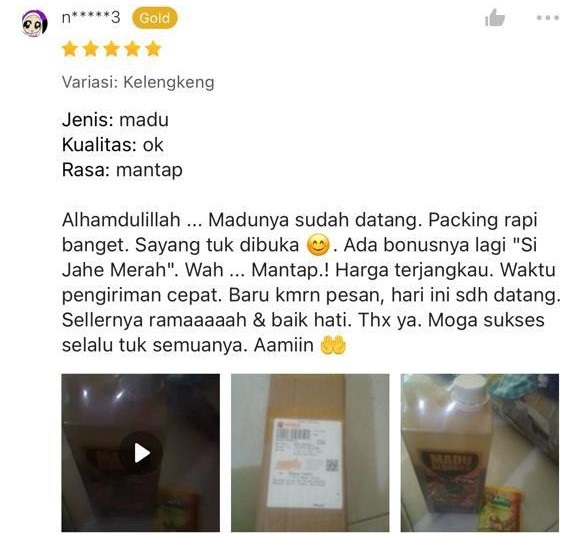Click the smiling face emoji in review
The image size is (576, 537).
318,245
